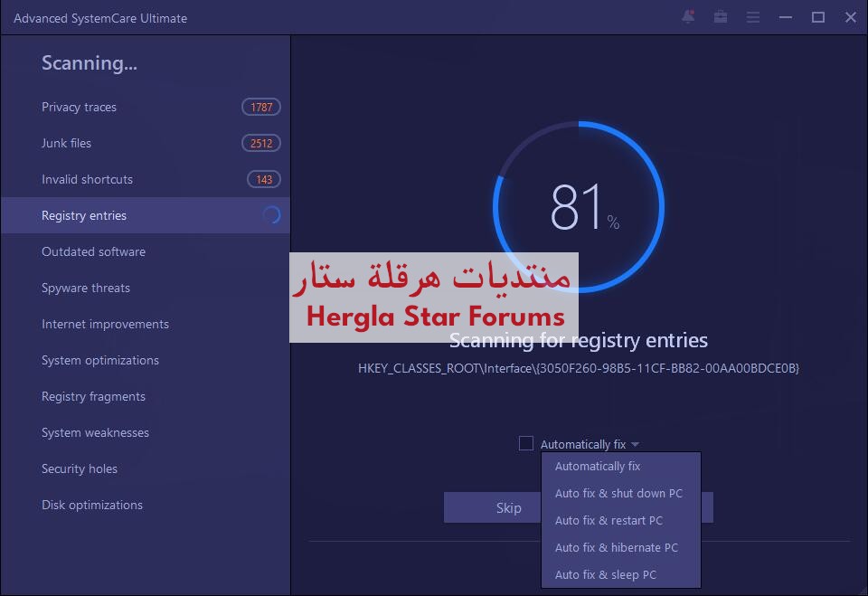Select Invalid shortcuts in the scan list
The image size is (868, 596).
(x=146, y=179)
